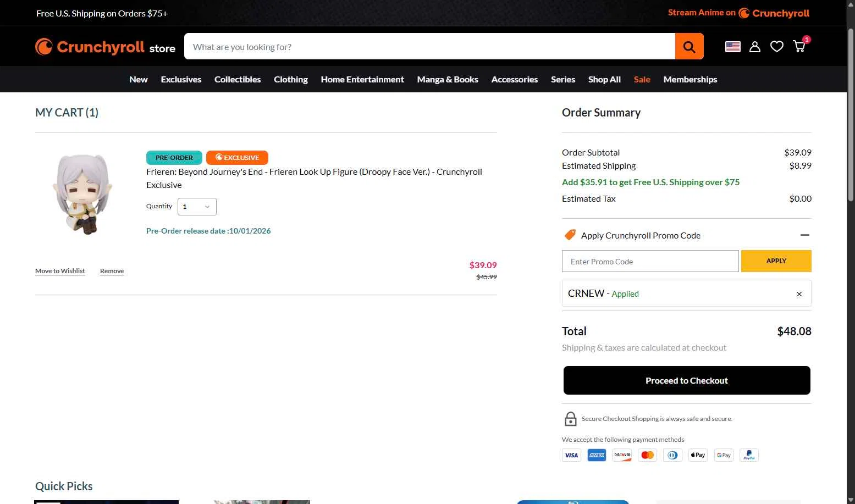
Task: Click the Free U.S. Shipping banner text
Action: click(x=102, y=13)
